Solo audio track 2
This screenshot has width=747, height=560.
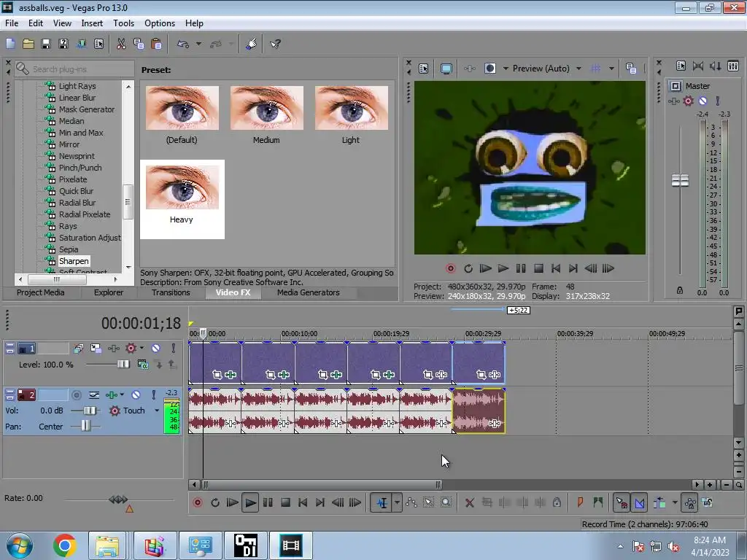tap(153, 394)
